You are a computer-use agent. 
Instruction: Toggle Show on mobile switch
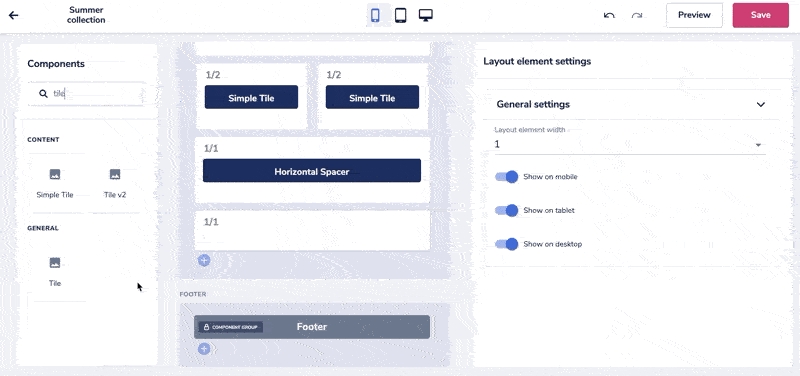point(507,177)
